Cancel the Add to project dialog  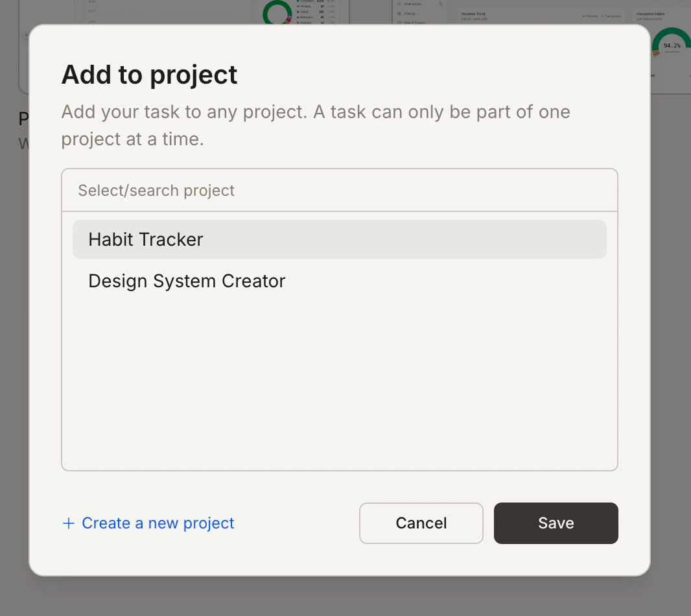421,523
